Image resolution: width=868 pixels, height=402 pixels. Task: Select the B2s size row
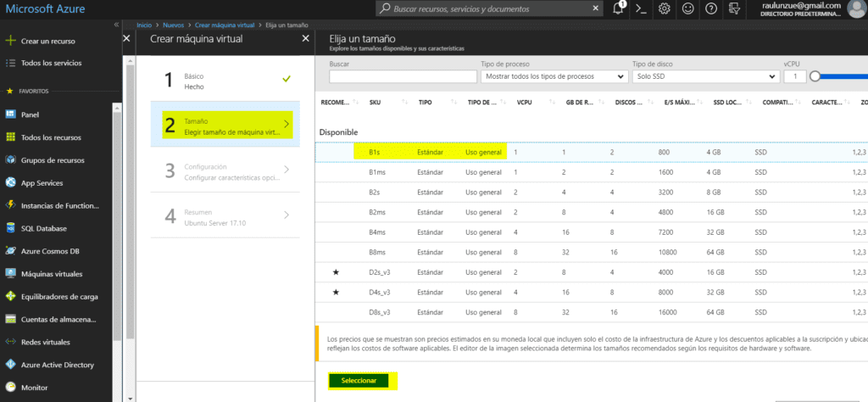click(x=591, y=193)
